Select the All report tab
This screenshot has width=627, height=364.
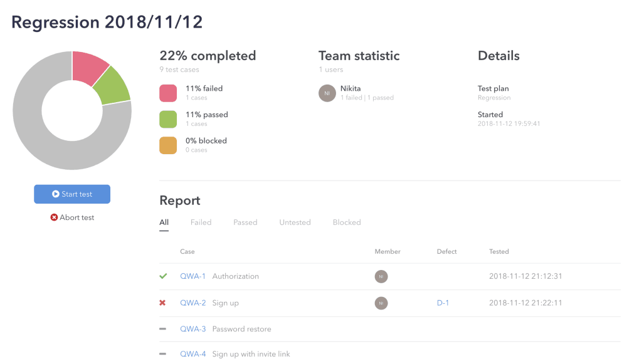tap(164, 222)
